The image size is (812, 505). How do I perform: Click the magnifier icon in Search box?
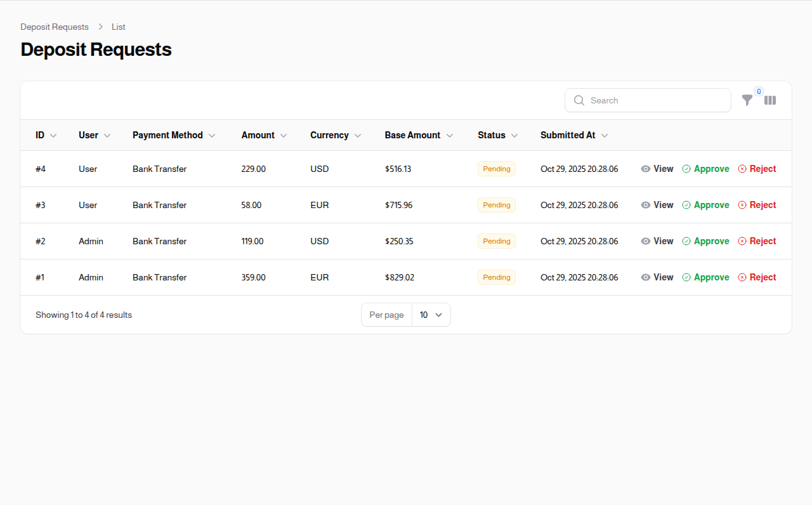pyautogui.click(x=579, y=100)
